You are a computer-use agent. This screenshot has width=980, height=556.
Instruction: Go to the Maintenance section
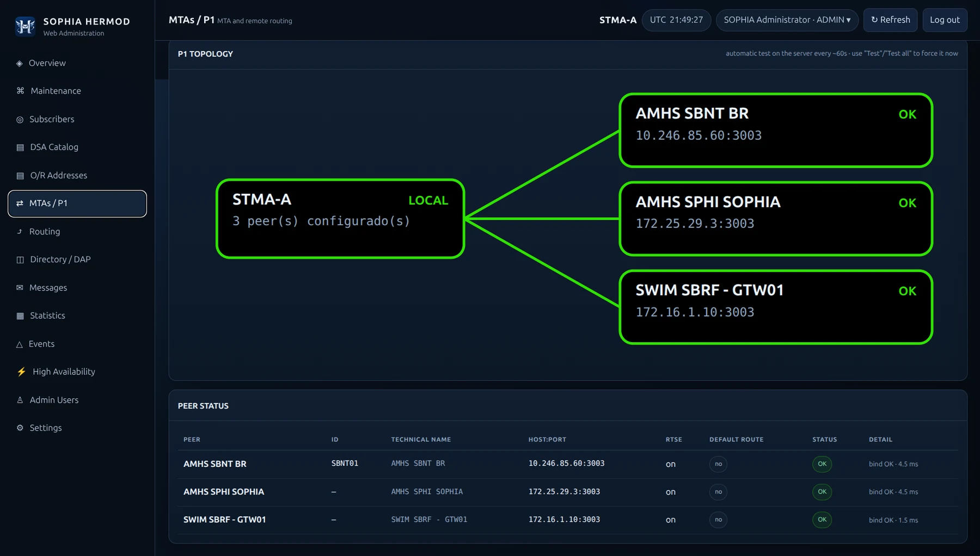click(77, 91)
